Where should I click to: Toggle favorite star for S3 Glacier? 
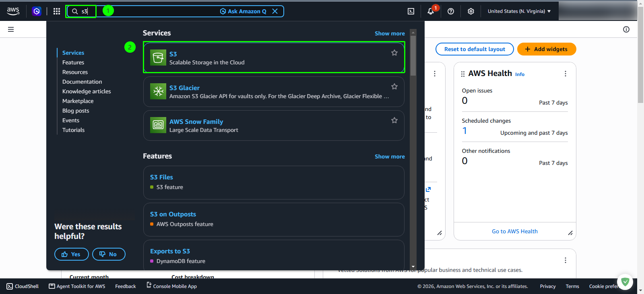394,86
